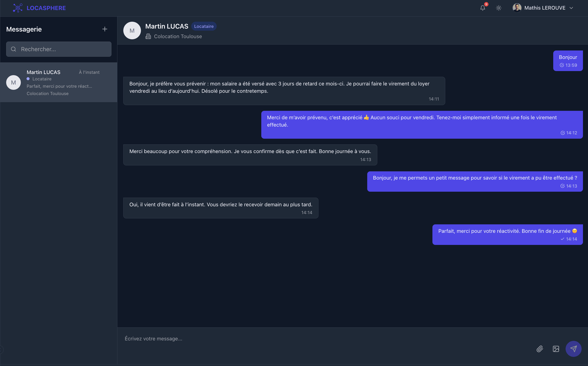
Task: Open Colocation Toulouse property in header
Action: (x=178, y=37)
